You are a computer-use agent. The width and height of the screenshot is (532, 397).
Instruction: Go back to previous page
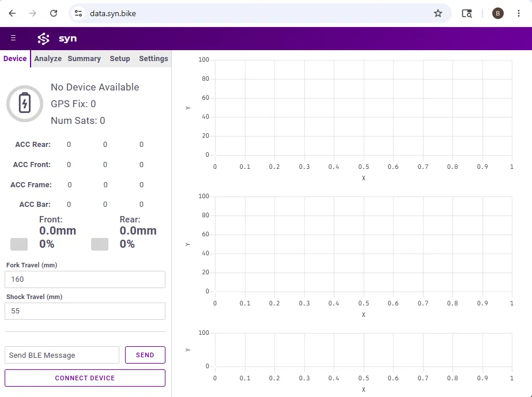click(x=12, y=13)
